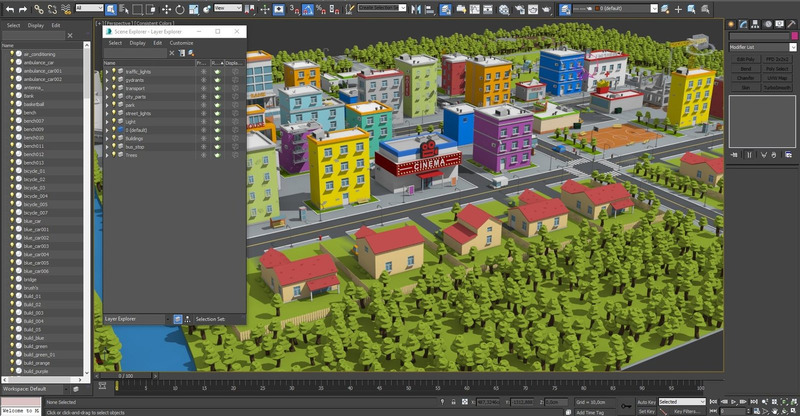Click the TurboSmooth modifier button
This screenshot has width=800, height=416.
tap(777, 88)
